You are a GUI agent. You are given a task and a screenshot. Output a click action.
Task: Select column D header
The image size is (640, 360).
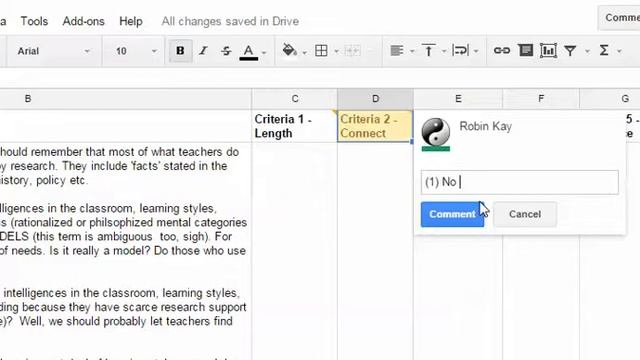376,99
